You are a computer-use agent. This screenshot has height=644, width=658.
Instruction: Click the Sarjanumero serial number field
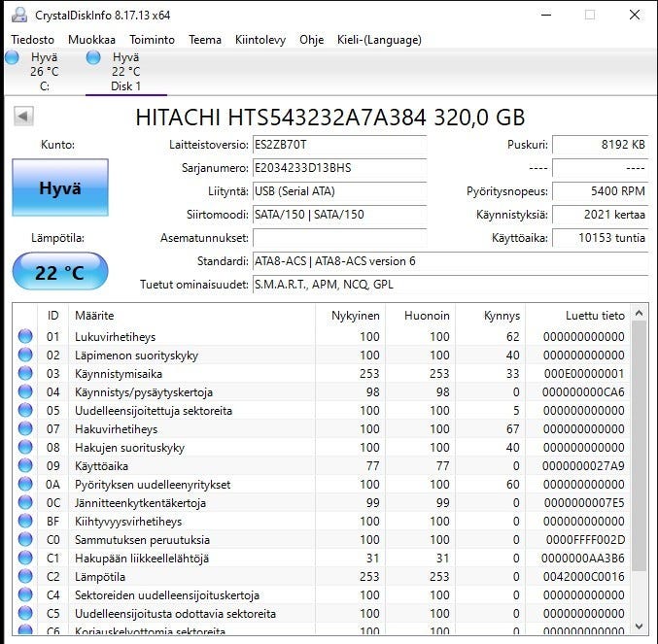click(338, 168)
